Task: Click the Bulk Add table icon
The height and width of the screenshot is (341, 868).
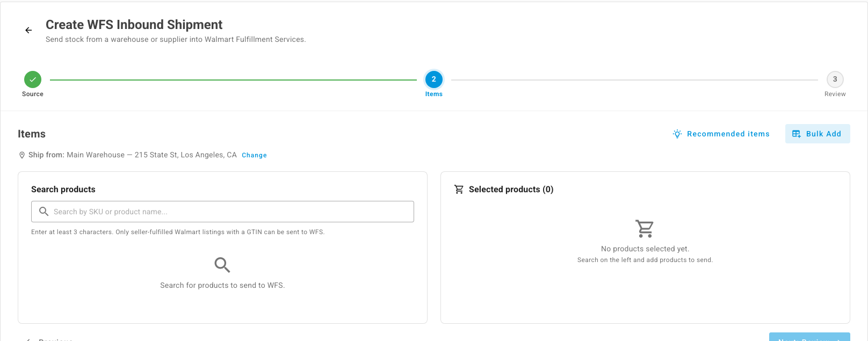Action: tap(797, 134)
